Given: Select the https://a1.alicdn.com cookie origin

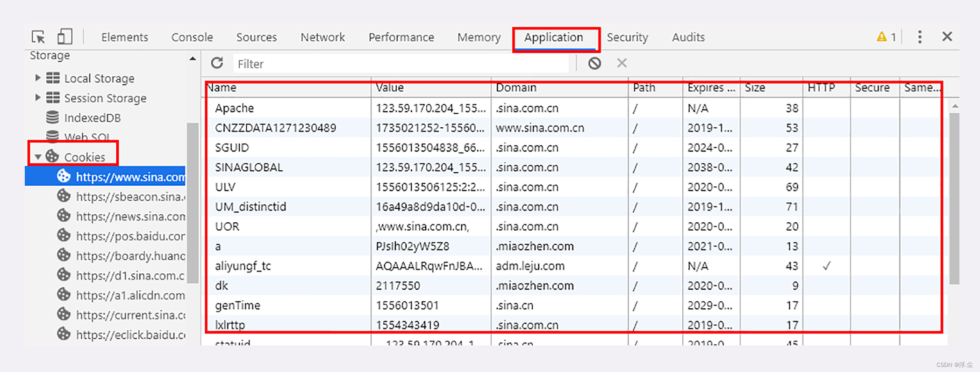Looking at the screenshot, I should (x=130, y=295).
